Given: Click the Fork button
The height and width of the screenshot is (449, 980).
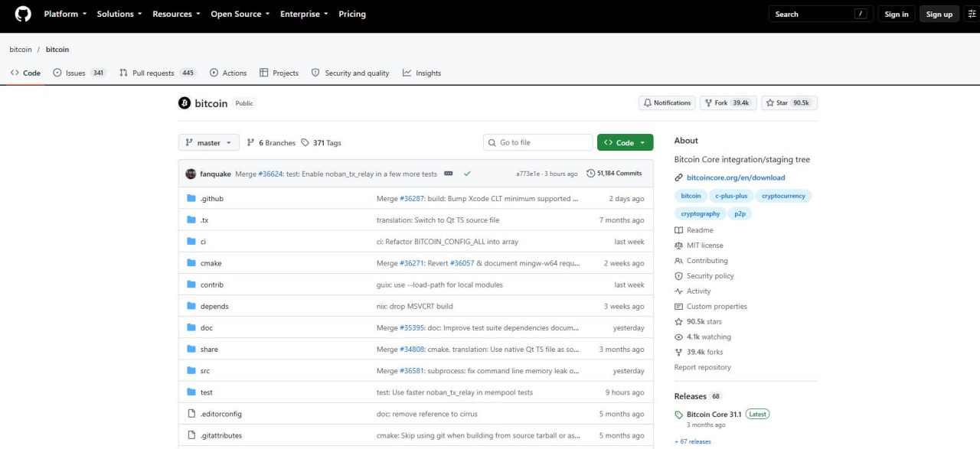Looking at the screenshot, I should coord(728,102).
